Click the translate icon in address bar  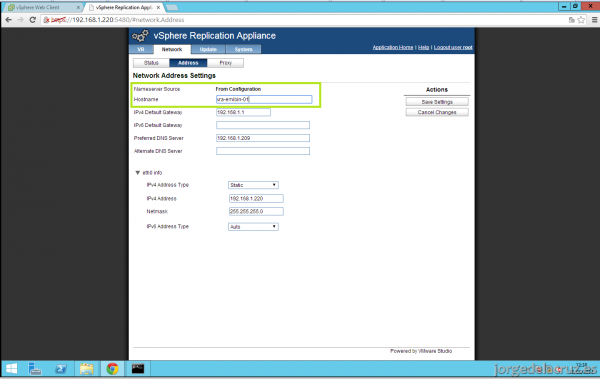coord(572,20)
